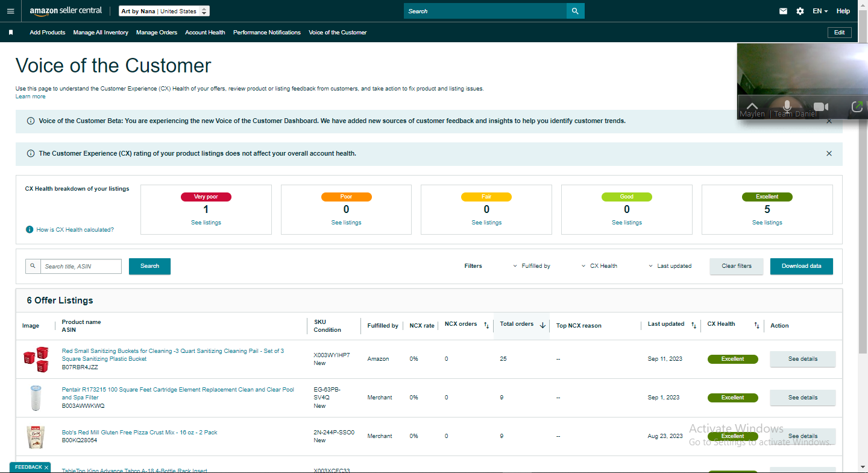See details for Bob's Red Mill mix
868x473 pixels.
pyautogui.click(x=803, y=436)
